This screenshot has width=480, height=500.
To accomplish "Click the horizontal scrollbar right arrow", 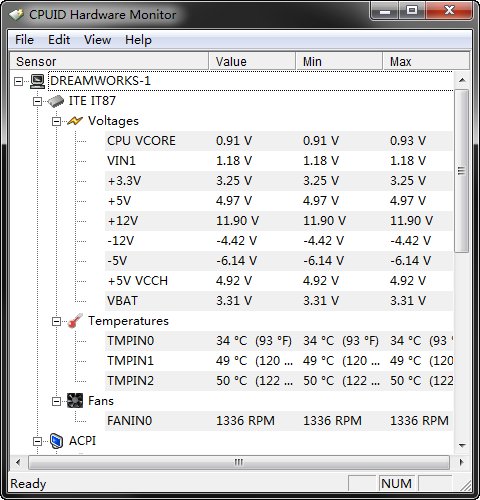I will point(462,462).
